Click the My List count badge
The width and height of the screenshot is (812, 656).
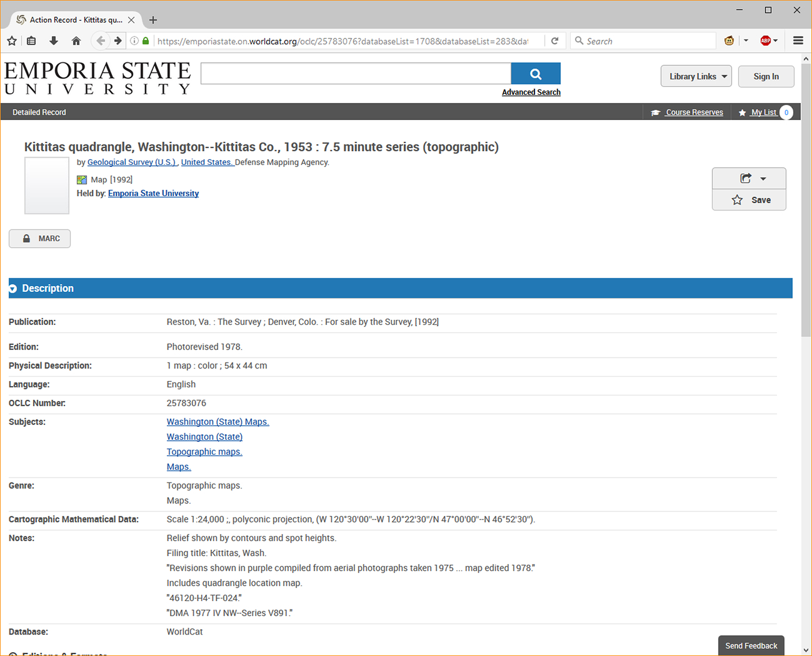click(x=786, y=112)
